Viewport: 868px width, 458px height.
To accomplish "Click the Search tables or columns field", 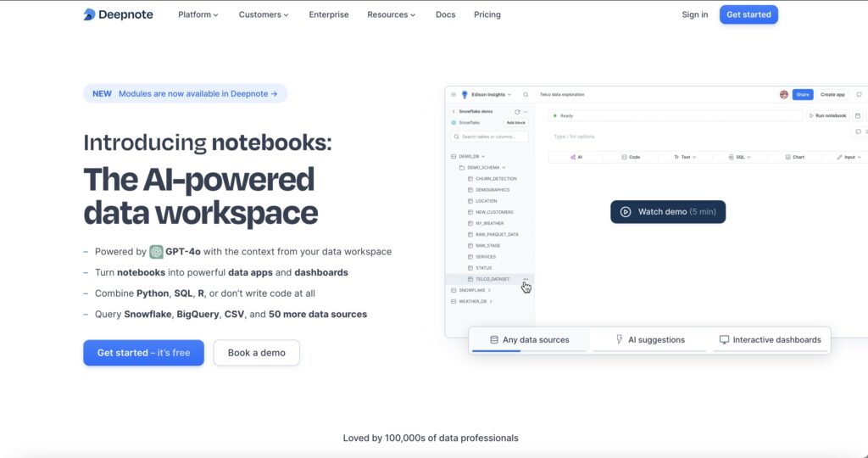I will click(489, 137).
